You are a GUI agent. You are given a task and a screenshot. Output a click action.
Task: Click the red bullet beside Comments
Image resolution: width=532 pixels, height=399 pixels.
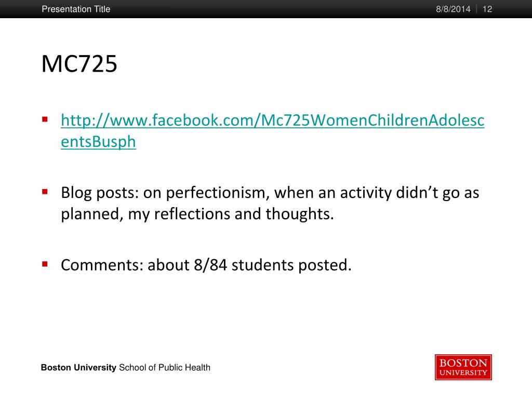pos(45,263)
